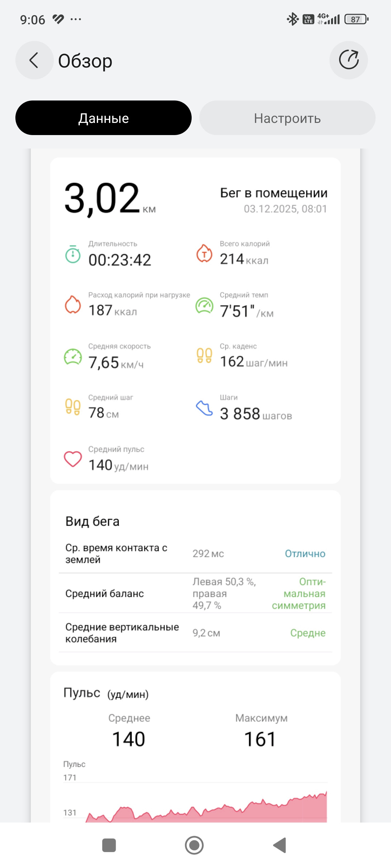Image resolution: width=391 pixels, height=868 pixels.
Task: Tap the footprints icon for Ср. каденс
Action: tap(204, 356)
